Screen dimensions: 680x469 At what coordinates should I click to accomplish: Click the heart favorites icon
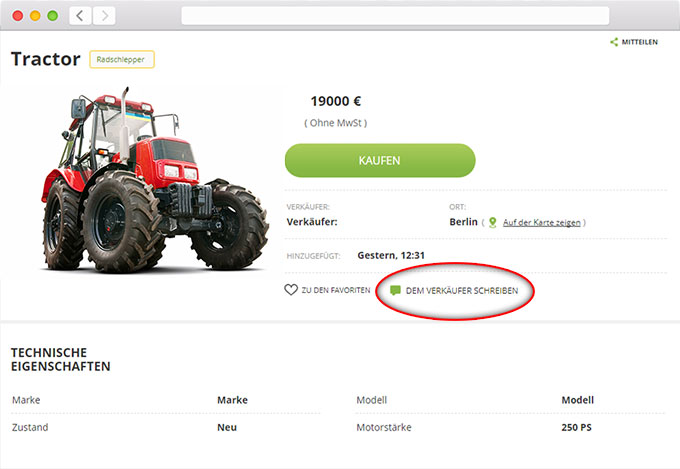pyautogui.click(x=291, y=290)
